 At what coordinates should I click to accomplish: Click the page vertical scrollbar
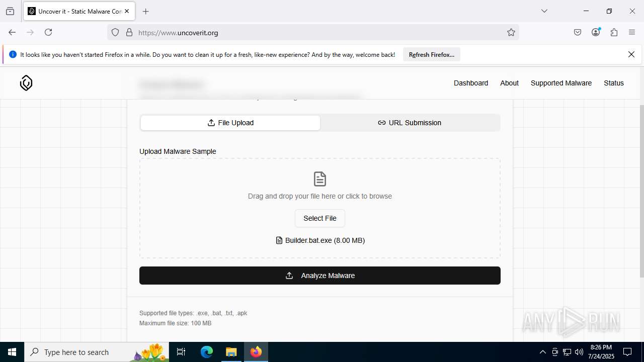tap(641, 191)
